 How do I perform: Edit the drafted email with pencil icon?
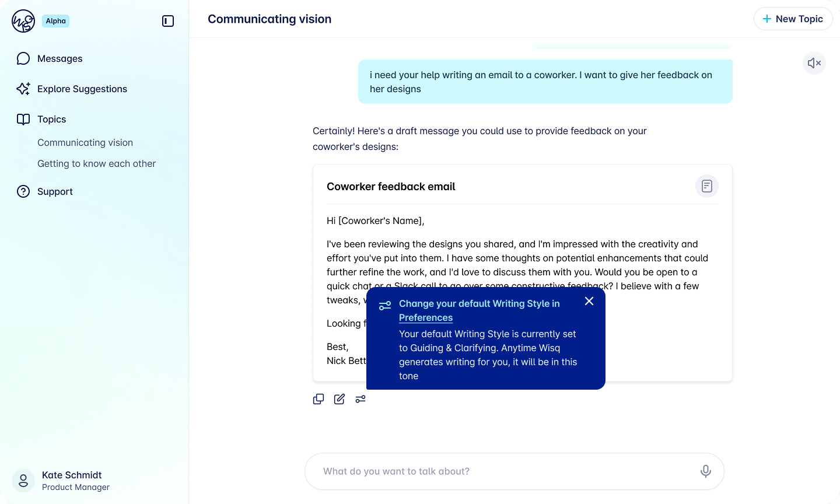(339, 399)
